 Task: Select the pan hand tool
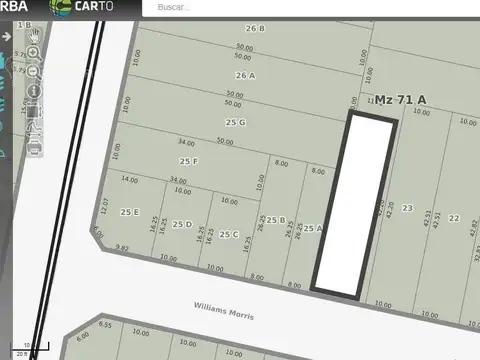coord(34,35)
